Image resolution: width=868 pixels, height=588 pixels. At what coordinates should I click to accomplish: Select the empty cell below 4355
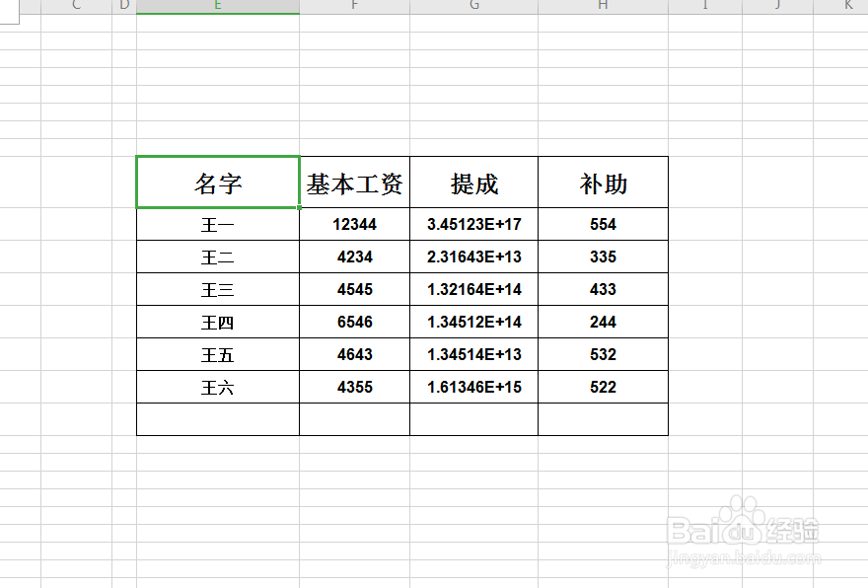(x=354, y=419)
